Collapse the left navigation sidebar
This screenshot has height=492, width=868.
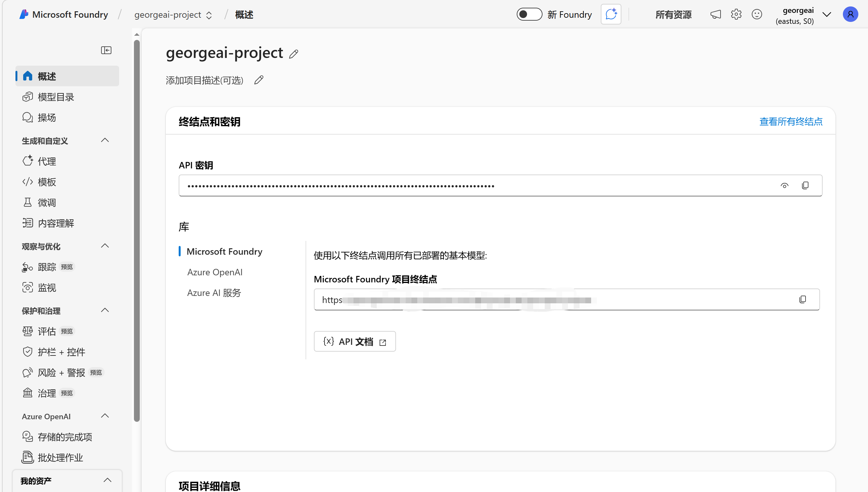click(106, 50)
